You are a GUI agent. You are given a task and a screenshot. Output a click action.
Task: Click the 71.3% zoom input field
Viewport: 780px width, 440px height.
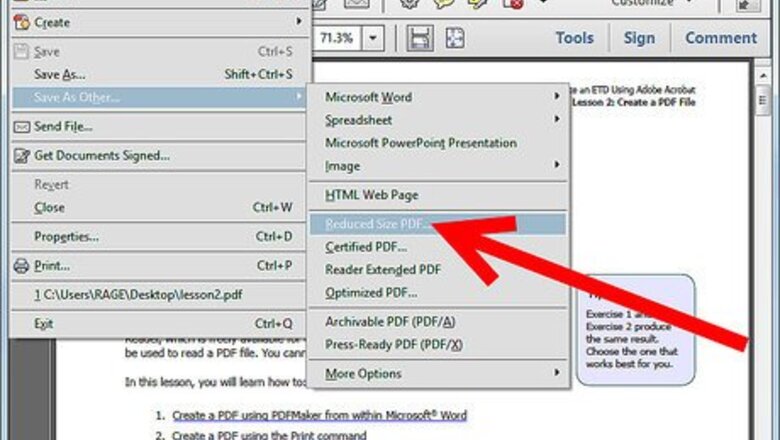click(x=336, y=38)
